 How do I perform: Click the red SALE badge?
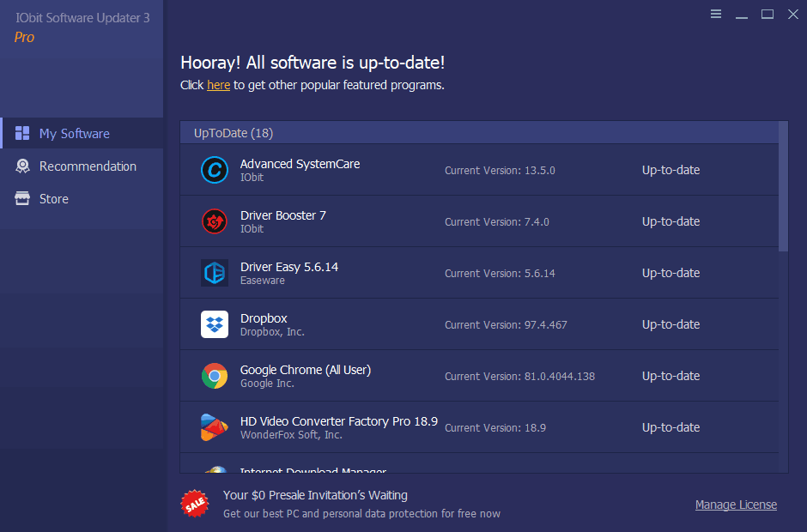pyautogui.click(x=195, y=504)
